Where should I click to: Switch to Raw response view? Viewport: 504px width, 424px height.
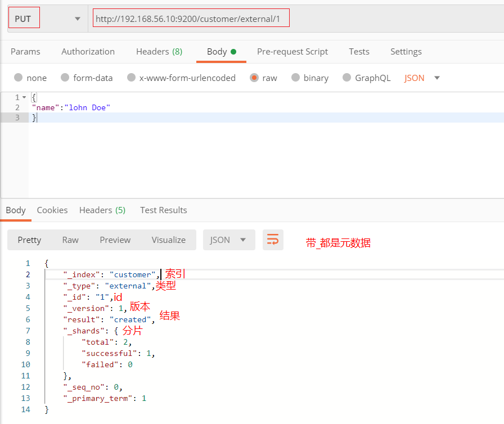point(70,240)
